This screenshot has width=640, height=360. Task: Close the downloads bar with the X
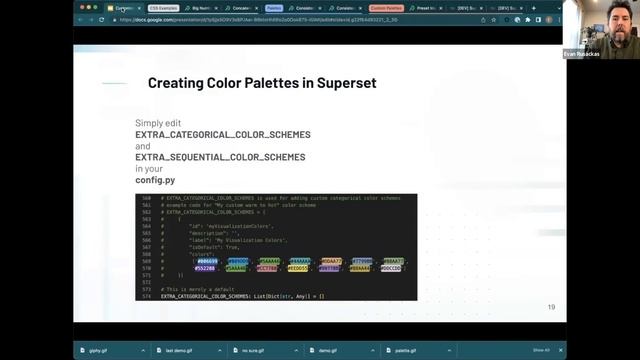click(560, 350)
